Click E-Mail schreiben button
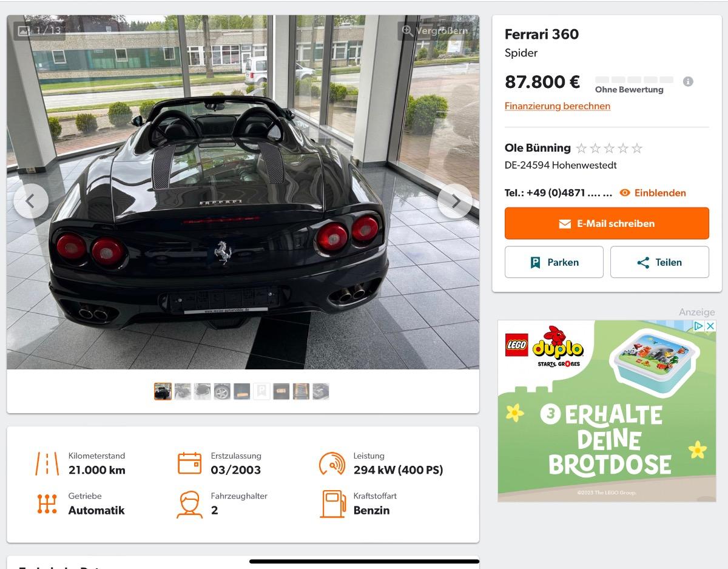 point(607,223)
